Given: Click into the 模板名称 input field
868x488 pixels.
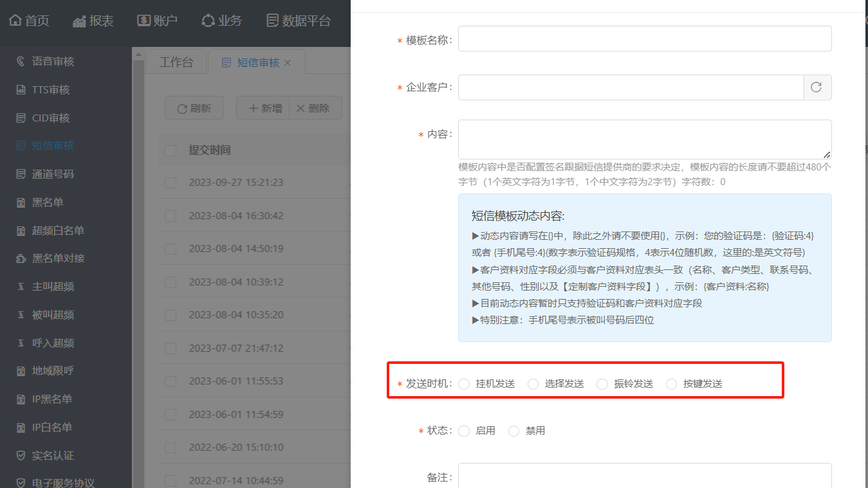Looking at the screenshot, I should tap(644, 39).
